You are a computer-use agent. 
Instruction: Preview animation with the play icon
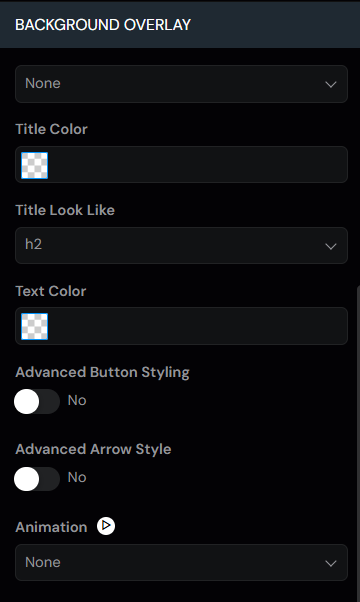pyautogui.click(x=106, y=526)
